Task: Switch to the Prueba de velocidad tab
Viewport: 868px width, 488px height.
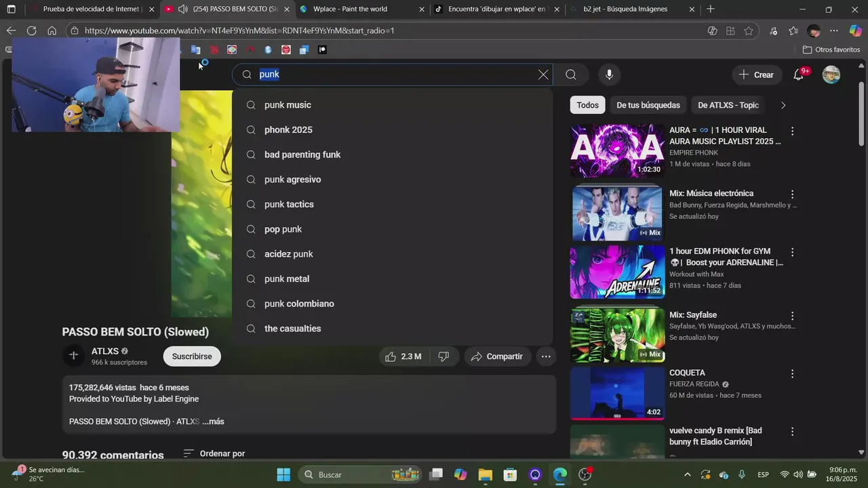Action: coord(91,9)
